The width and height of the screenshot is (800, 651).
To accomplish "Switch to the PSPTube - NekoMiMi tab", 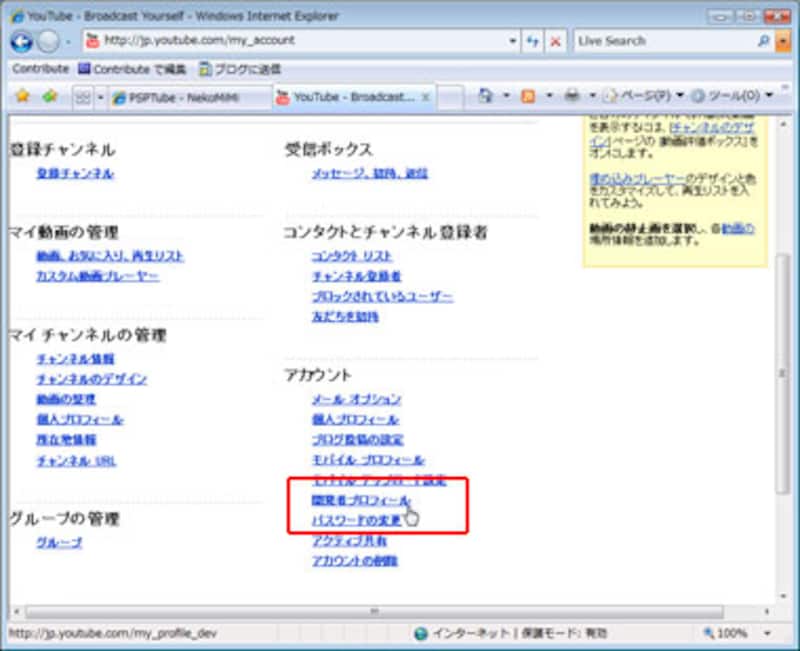I will [x=188, y=97].
